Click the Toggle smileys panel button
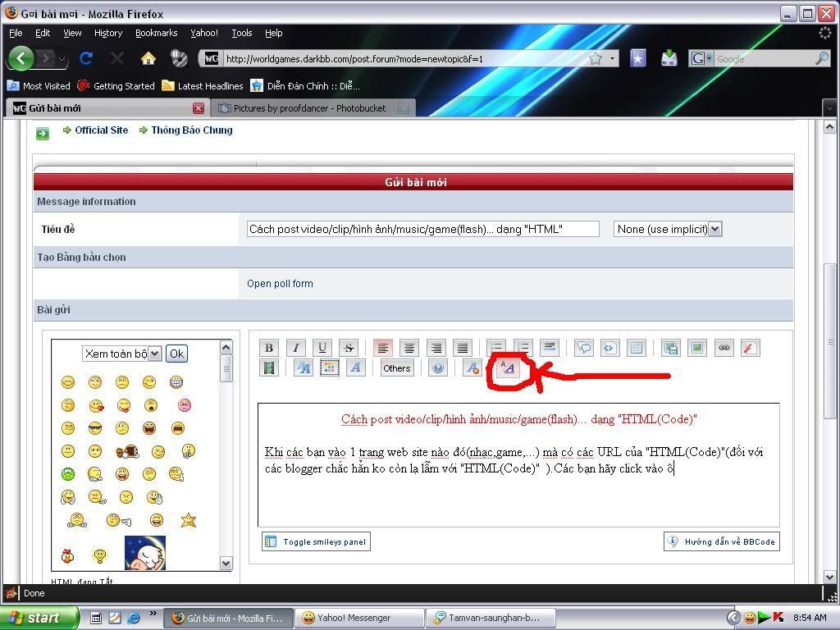 [316, 541]
